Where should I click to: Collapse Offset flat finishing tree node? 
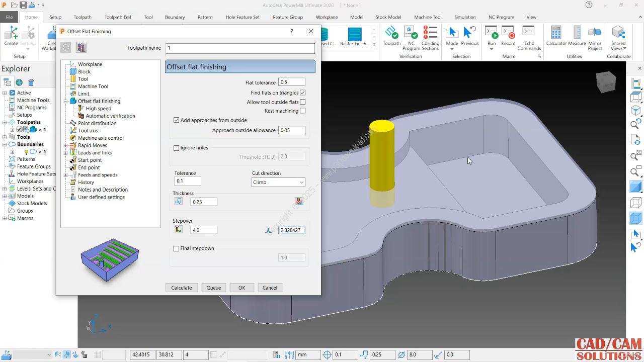(x=65, y=101)
